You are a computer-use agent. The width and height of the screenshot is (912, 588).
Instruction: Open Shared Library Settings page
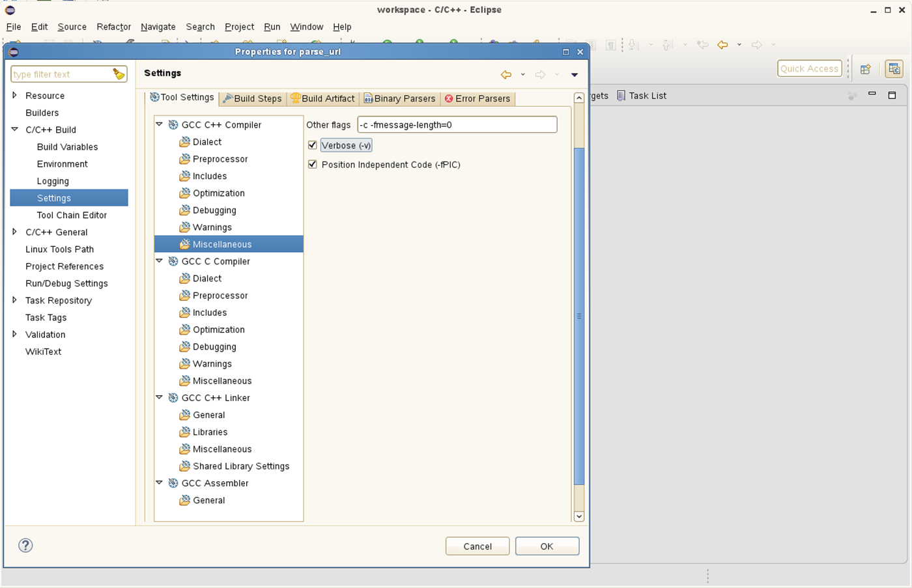coord(241,466)
